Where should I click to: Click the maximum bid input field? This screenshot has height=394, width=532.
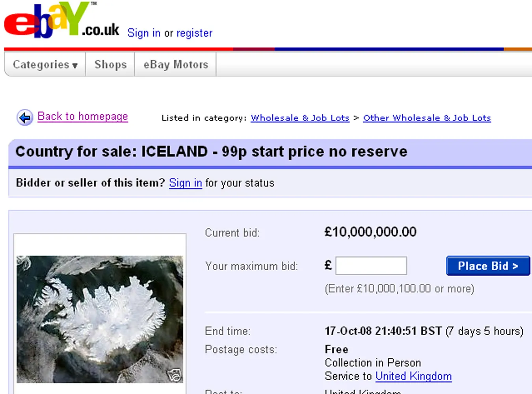371,265
